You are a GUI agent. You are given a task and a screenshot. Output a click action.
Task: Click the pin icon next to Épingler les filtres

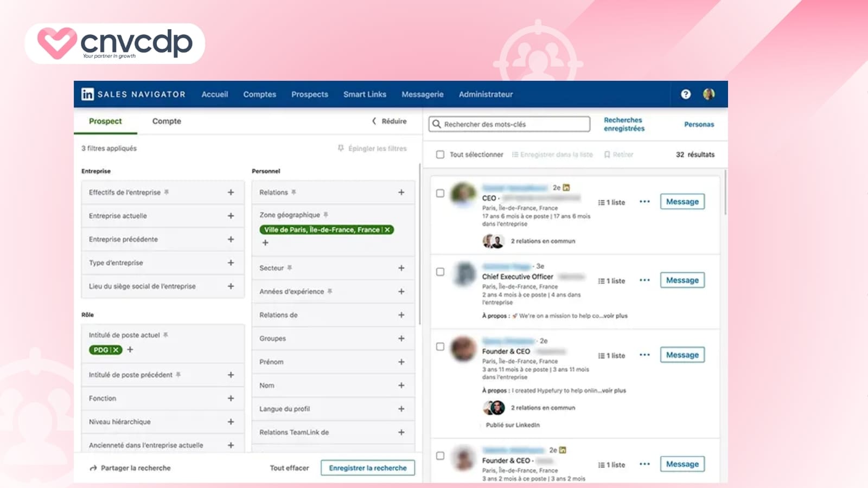pyautogui.click(x=341, y=148)
